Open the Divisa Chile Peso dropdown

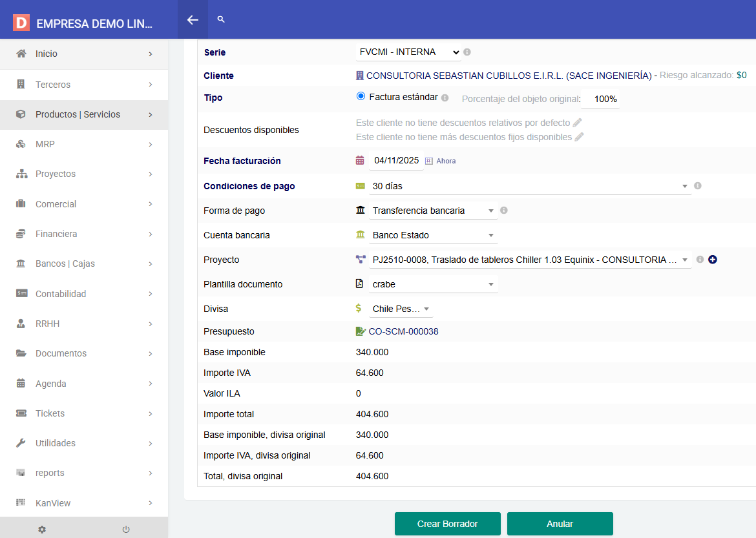pyautogui.click(x=401, y=309)
